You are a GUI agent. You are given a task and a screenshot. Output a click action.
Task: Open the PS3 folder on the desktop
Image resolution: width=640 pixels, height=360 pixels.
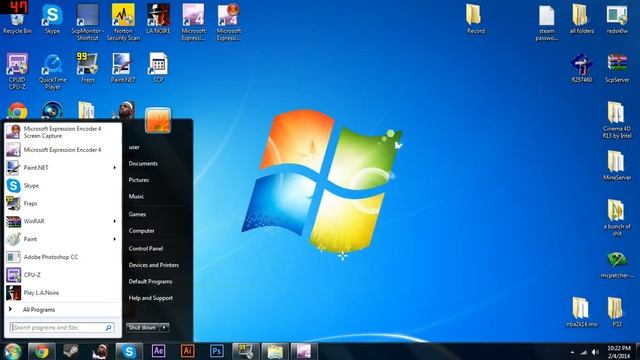616,312
